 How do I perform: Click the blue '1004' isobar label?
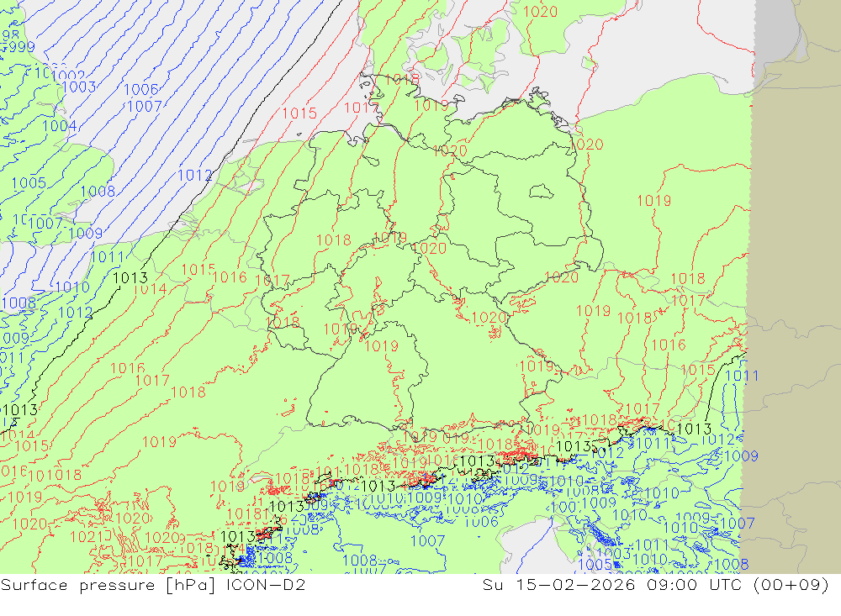coord(60,126)
